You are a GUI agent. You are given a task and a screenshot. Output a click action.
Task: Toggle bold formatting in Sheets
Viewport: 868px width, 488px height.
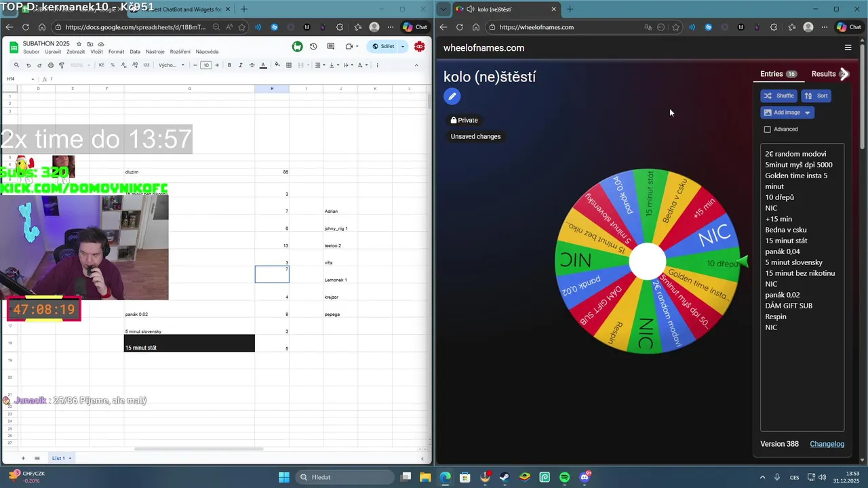point(229,65)
